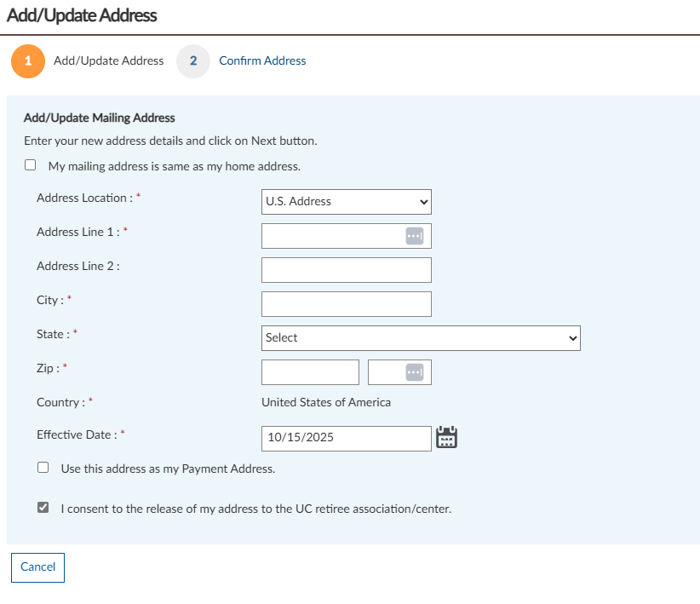
Task: Select the Add/Update Address step label
Action: [108, 61]
